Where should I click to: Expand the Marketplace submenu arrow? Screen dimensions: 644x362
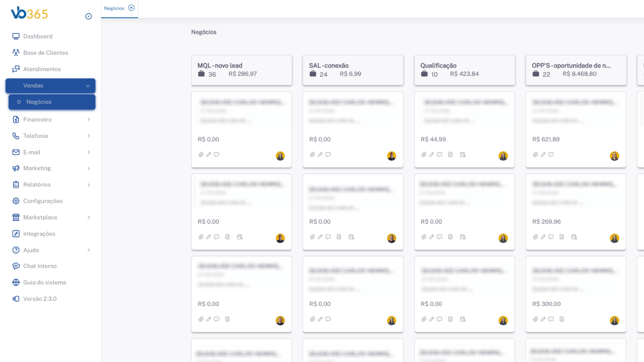click(x=89, y=217)
